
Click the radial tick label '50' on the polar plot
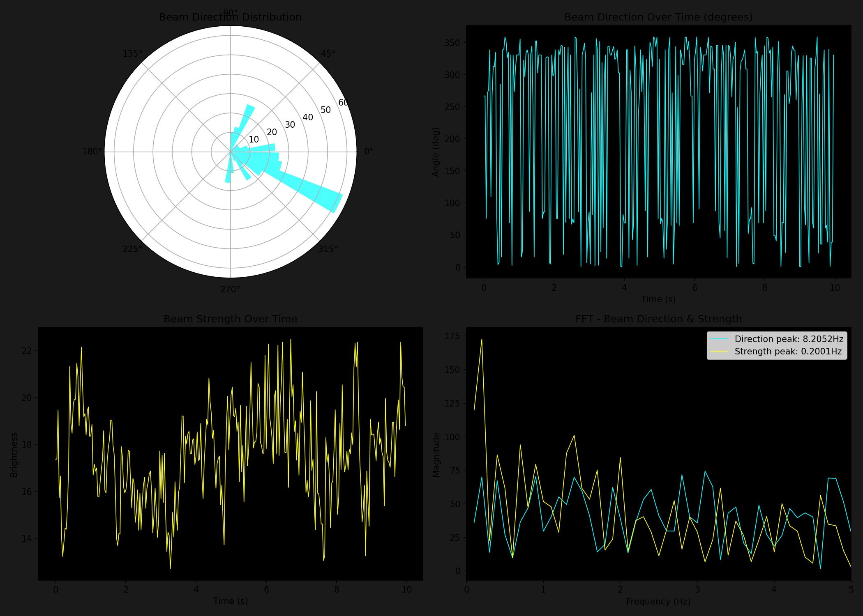[x=325, y=110]
